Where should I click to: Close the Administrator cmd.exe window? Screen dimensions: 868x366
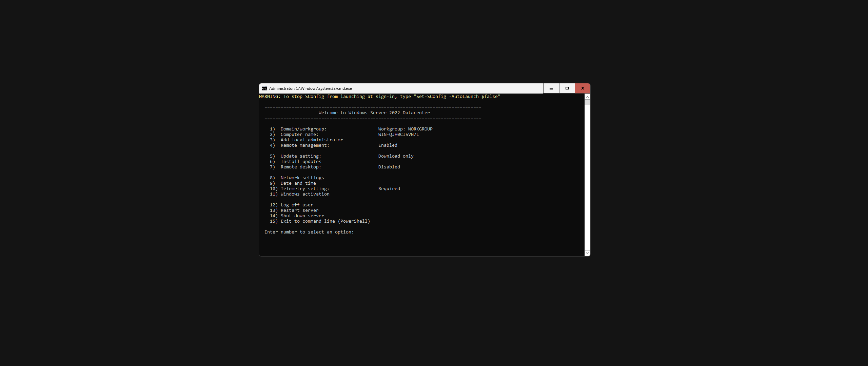point(583,88)
